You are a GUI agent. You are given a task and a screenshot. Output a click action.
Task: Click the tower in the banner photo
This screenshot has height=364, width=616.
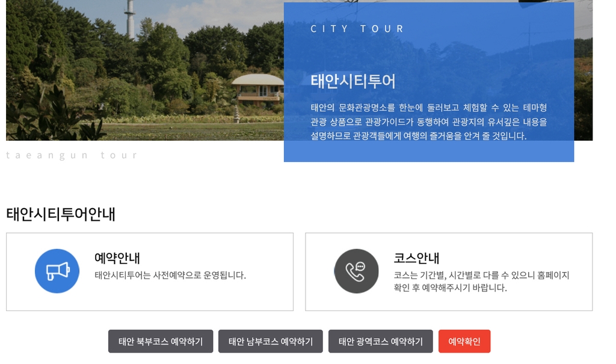click(130, 19)
